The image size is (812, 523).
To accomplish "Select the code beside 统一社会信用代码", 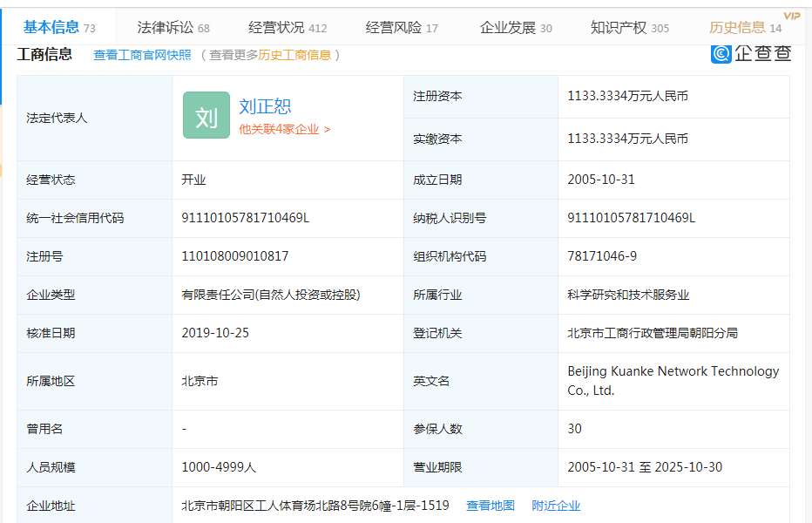I will (245, 218).
